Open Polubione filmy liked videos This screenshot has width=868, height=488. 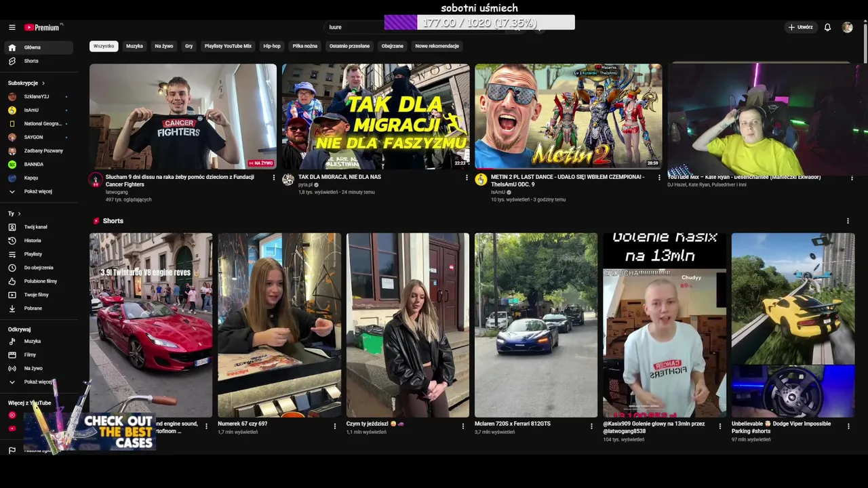[38, 281]
